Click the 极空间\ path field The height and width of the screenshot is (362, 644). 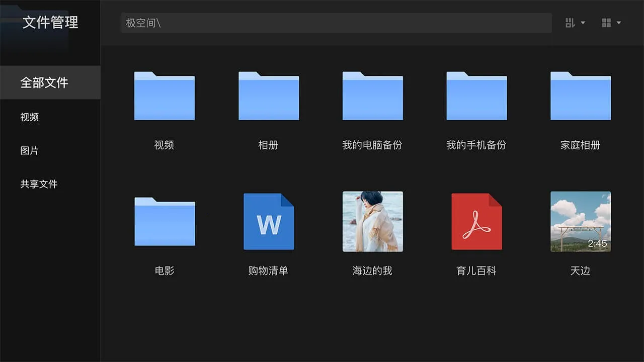click(x=336, y=23)
